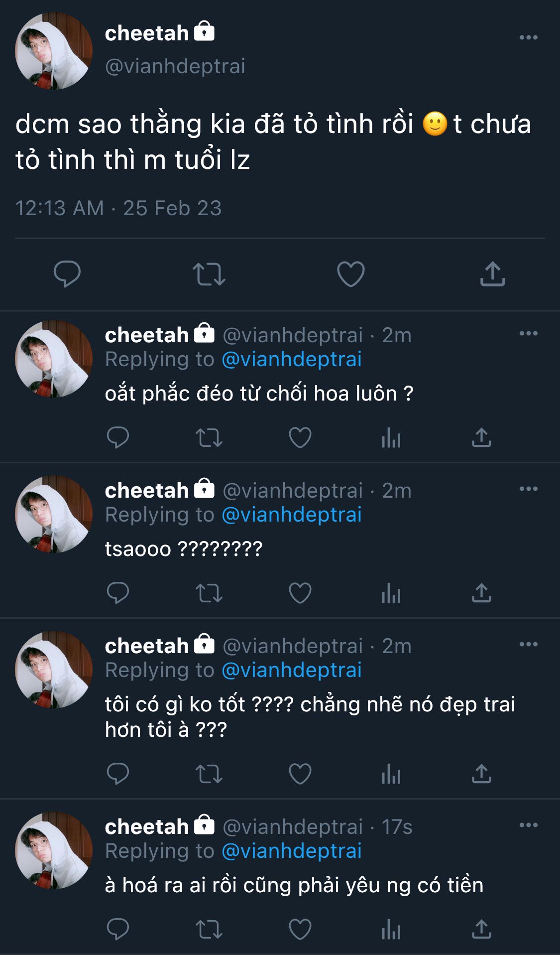Tap the @vianhdeptrai link in the 17s reply
Image resolution: width=560 pixels, height=955 pixels.
click(x=291, y=851)
